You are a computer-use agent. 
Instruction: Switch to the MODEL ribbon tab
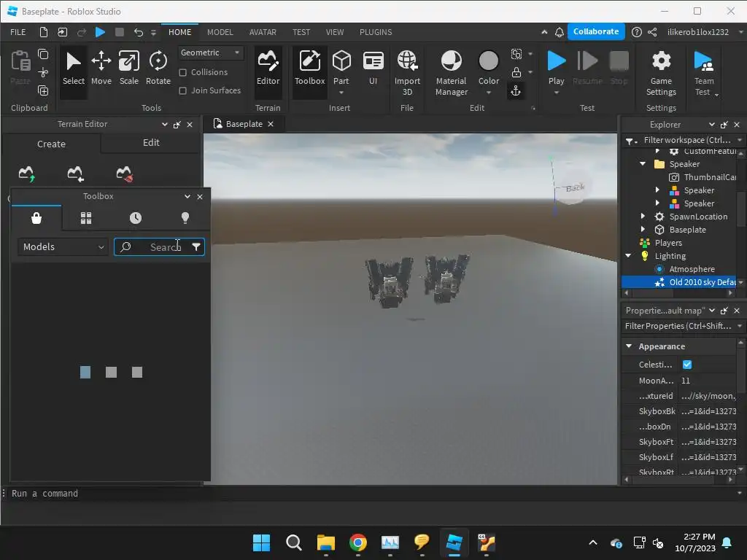click(x=220, y=32)
